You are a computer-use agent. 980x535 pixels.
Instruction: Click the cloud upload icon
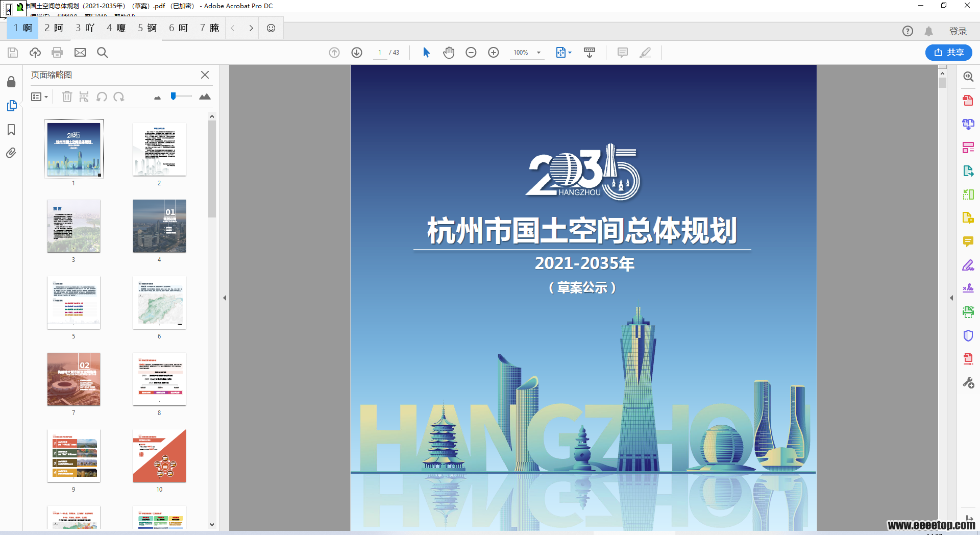[35, 53]
